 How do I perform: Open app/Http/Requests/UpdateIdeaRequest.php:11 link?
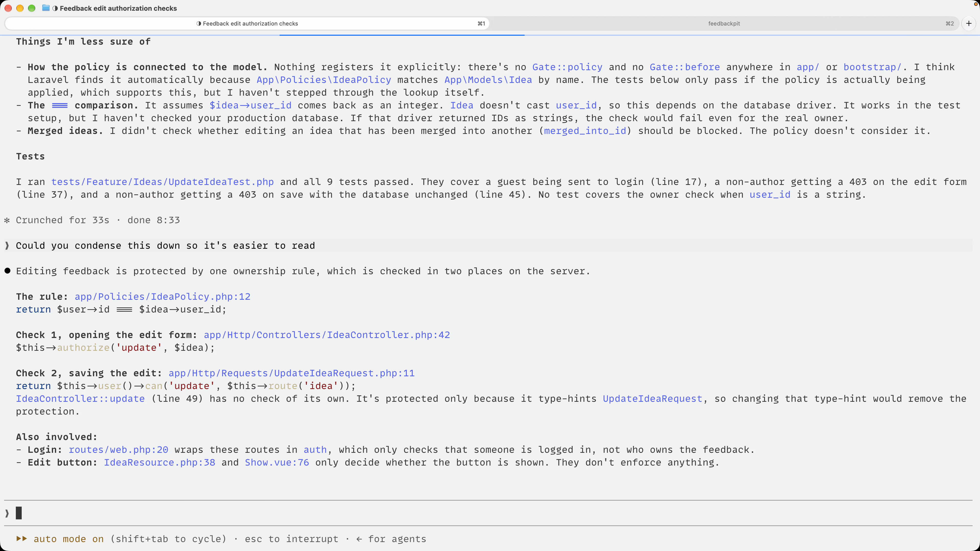(x=291, y=373)
